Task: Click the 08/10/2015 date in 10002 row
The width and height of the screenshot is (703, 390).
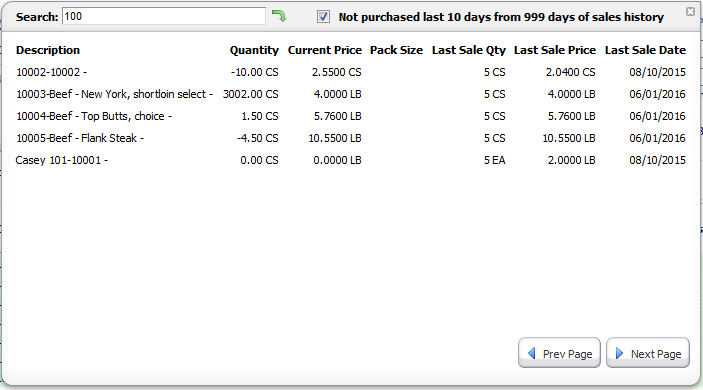Action: click(657, 72)
